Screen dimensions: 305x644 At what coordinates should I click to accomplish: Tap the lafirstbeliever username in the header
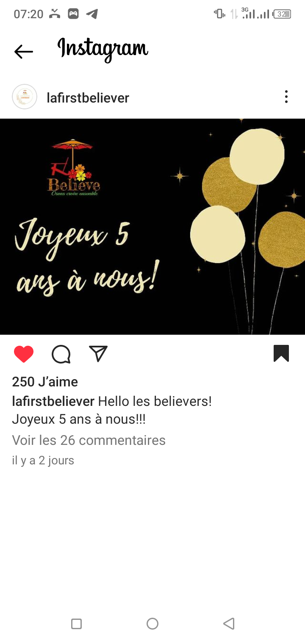pyautogui.click(x=88, y=98)
